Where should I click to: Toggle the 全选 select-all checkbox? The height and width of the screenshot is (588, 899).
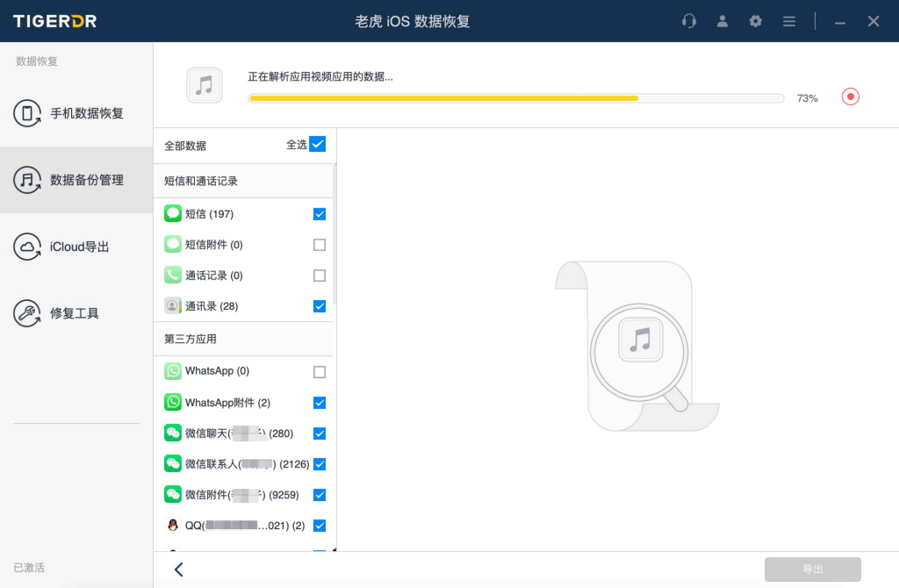(x=318, y=145)
